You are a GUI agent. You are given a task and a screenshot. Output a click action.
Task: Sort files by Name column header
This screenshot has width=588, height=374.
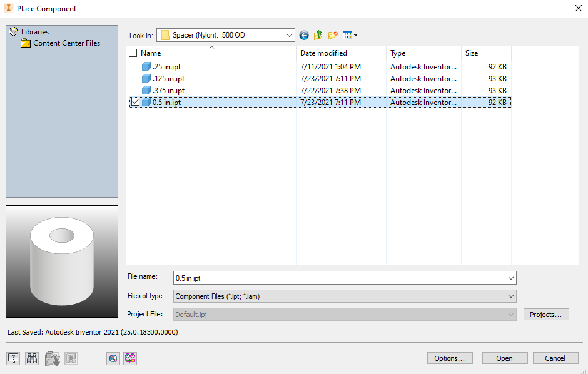coord(151,53)
